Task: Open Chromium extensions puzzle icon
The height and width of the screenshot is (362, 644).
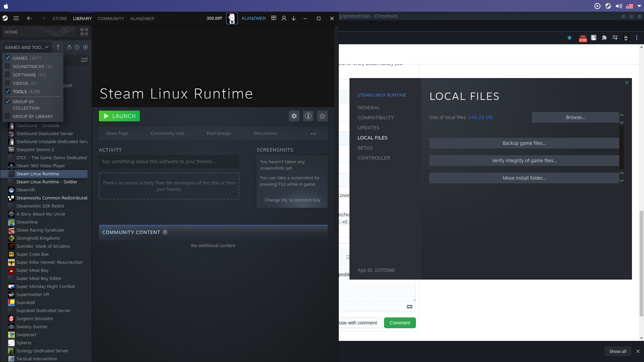Action: (x=604, y=38)
